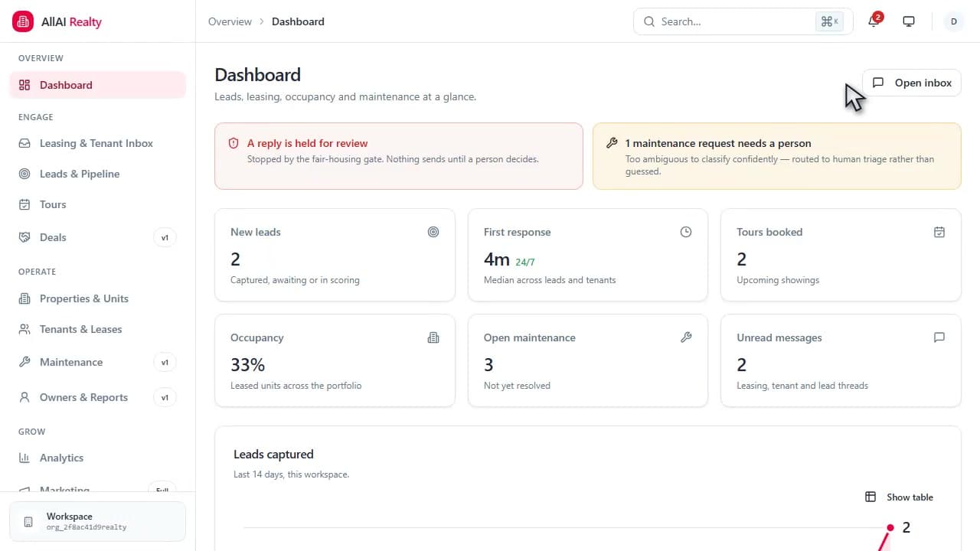The width and height of the screenshot is (980, 551).
Task: Click the Occupancy 33% value
Action: coord(247,365)
